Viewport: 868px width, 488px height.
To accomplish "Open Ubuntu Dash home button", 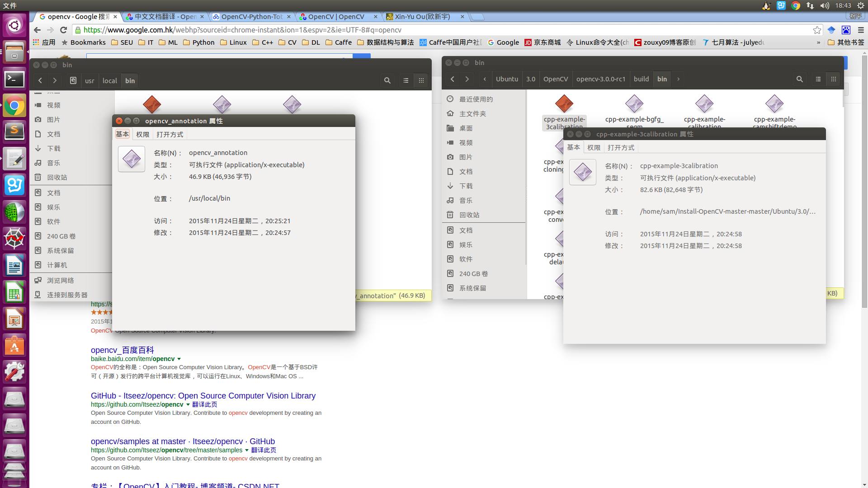I will click(14, 25).
